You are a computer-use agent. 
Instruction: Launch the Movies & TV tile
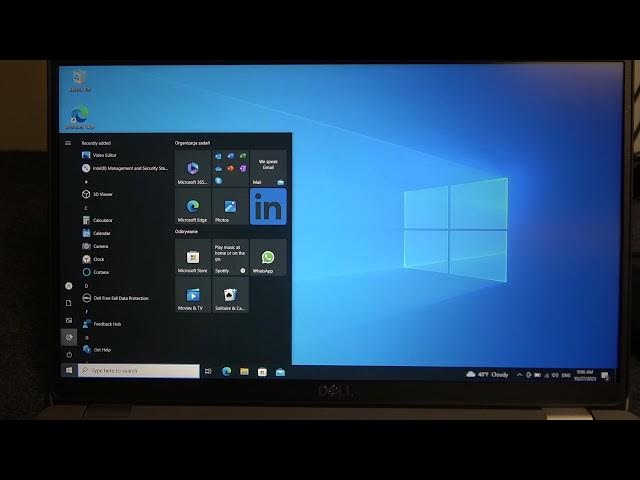pyautogui.click(x=192, y=295)
